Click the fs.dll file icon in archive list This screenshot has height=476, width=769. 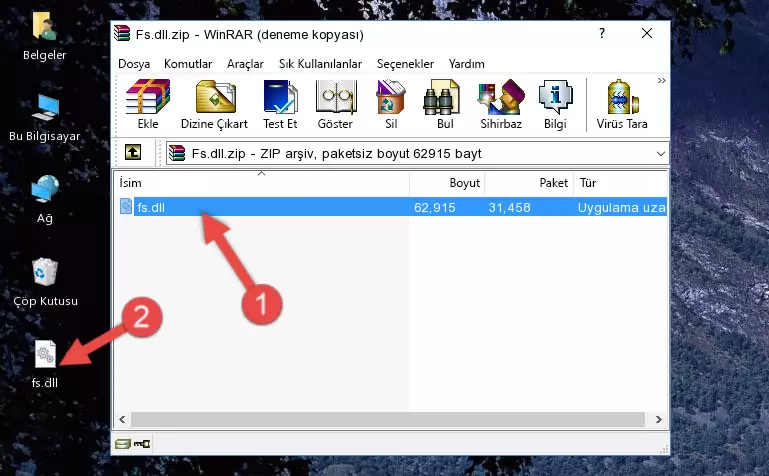click(x=126, y=206)
